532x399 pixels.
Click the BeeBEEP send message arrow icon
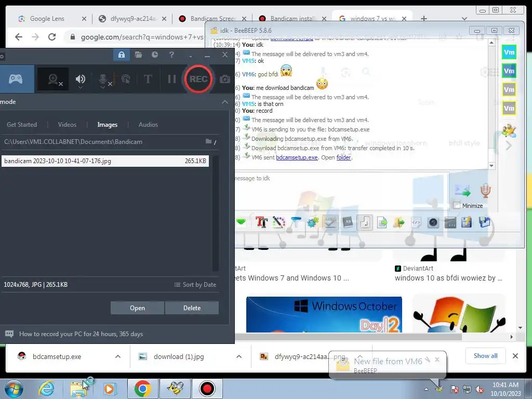(462, 191)
